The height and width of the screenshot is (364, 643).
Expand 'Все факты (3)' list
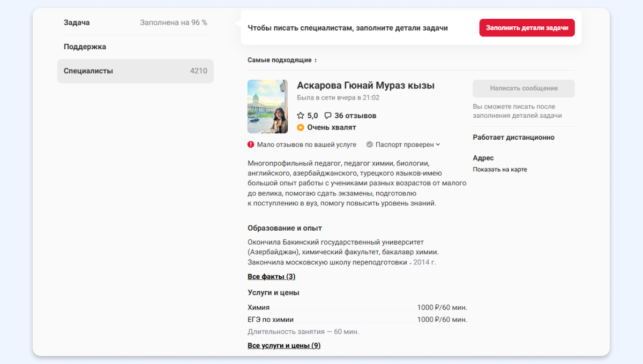click(271, 277)
